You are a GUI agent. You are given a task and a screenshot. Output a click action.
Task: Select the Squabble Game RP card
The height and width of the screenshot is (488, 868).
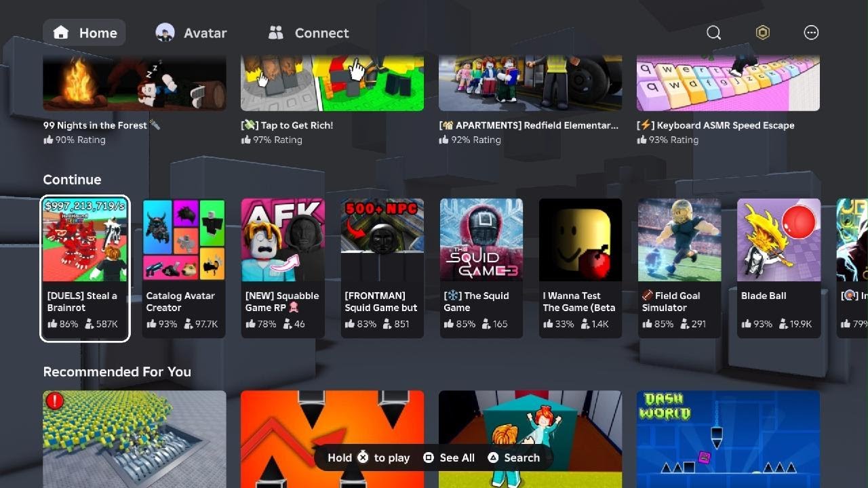click(283, 268)
